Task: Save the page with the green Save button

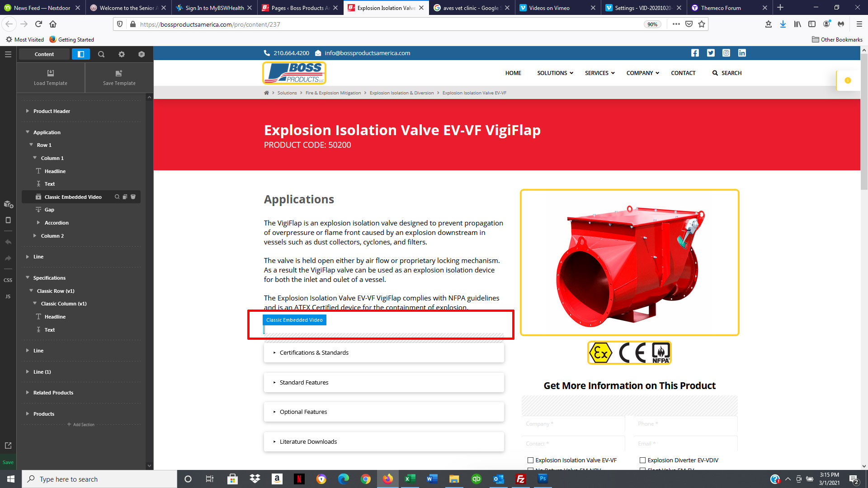Action: [x=8, y=462]
